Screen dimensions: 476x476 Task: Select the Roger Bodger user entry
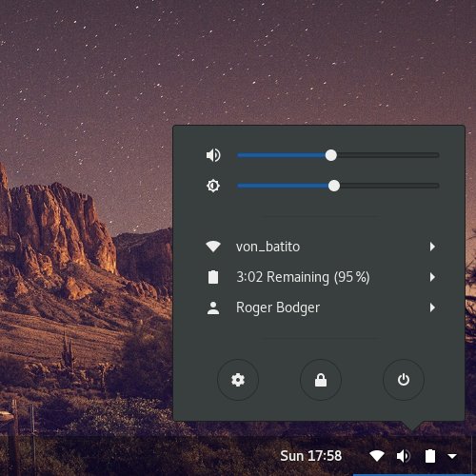(319, 307)
